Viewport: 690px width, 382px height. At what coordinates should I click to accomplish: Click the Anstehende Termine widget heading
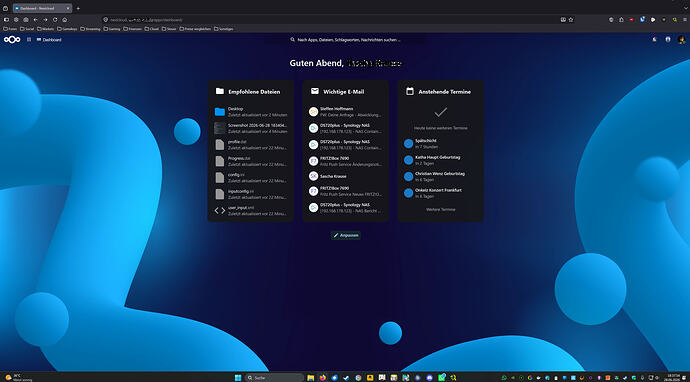[x=444, y=92]
